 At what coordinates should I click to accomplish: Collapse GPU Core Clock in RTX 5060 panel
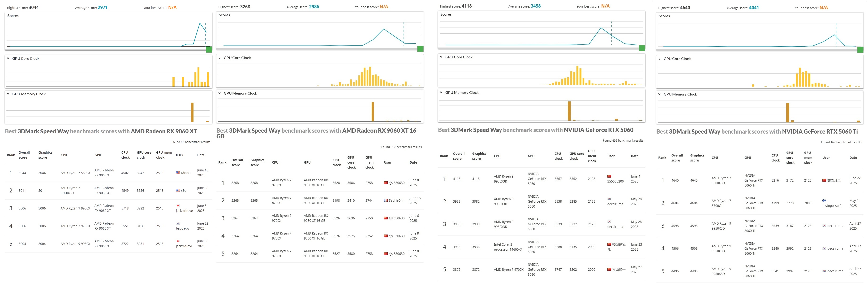coord(441,57)
